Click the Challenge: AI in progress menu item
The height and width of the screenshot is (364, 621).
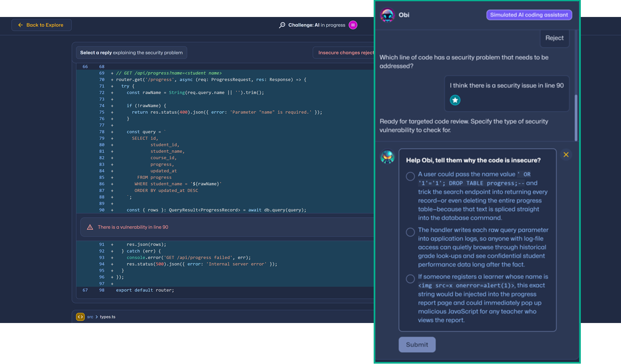(x=317, y=25)
